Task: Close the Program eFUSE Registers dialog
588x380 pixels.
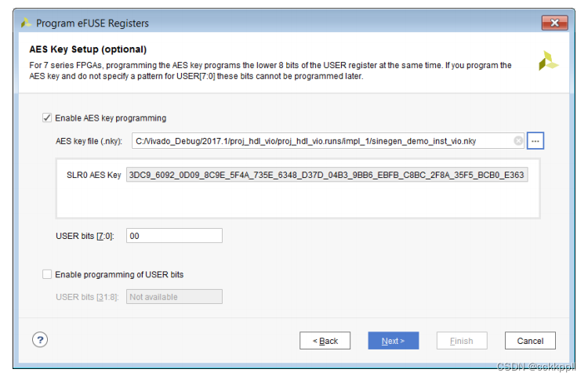Action: coord(554,23)
